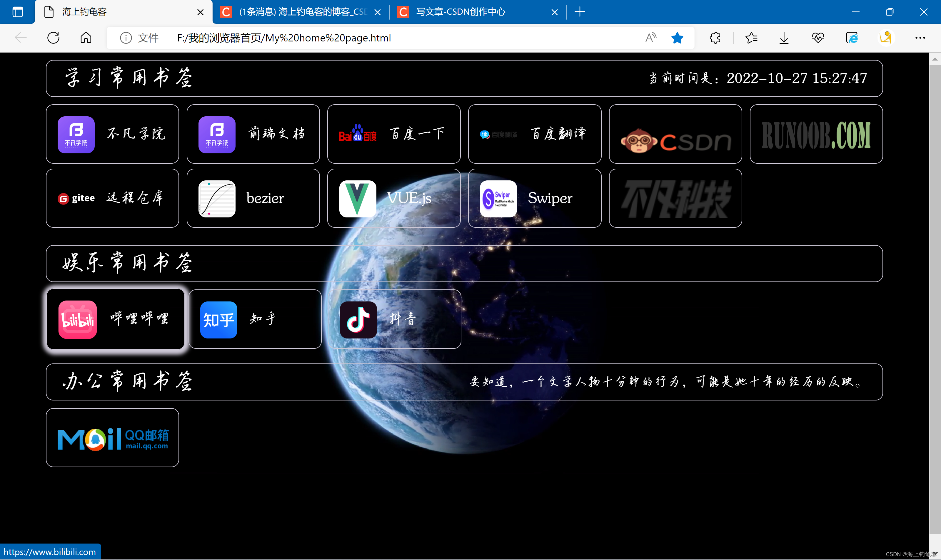This screenshot has width=941, height=560.
Task: Click the 前端文档 text label
Action: (x=276, y=134)
